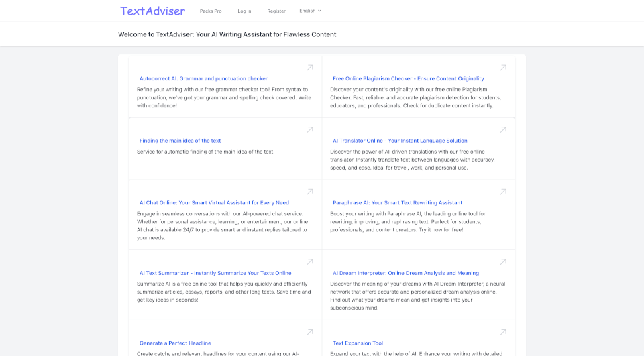Visit AI Chat Online virtual assistant link
Image resolution: width=644 pixels, height=356 pixels.
214,203
